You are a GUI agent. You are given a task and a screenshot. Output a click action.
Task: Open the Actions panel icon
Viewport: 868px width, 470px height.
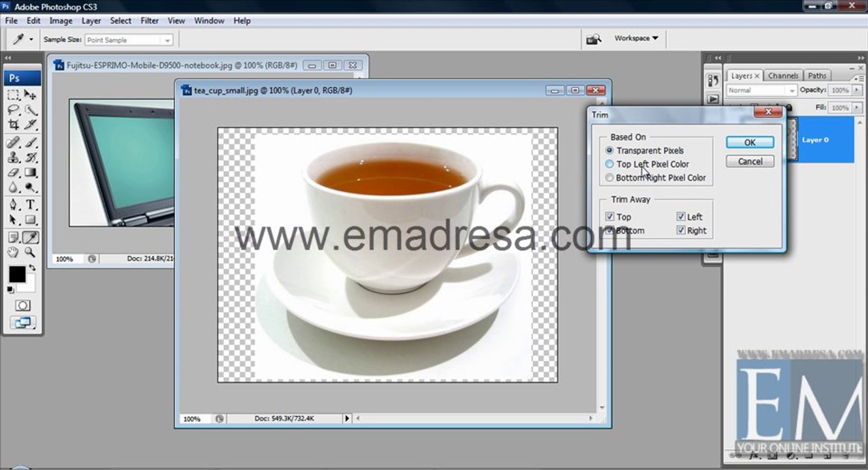pyautogui.click(x=713, y=99)
